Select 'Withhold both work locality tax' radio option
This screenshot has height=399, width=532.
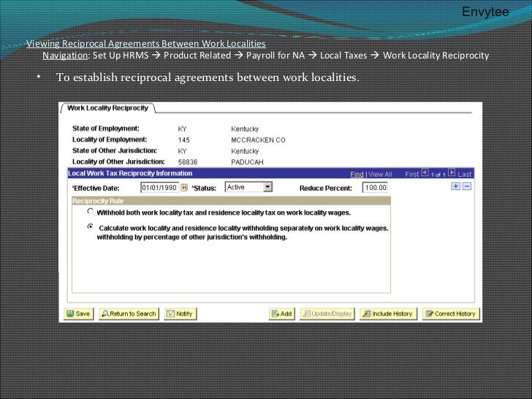click(x=91, y=211)
